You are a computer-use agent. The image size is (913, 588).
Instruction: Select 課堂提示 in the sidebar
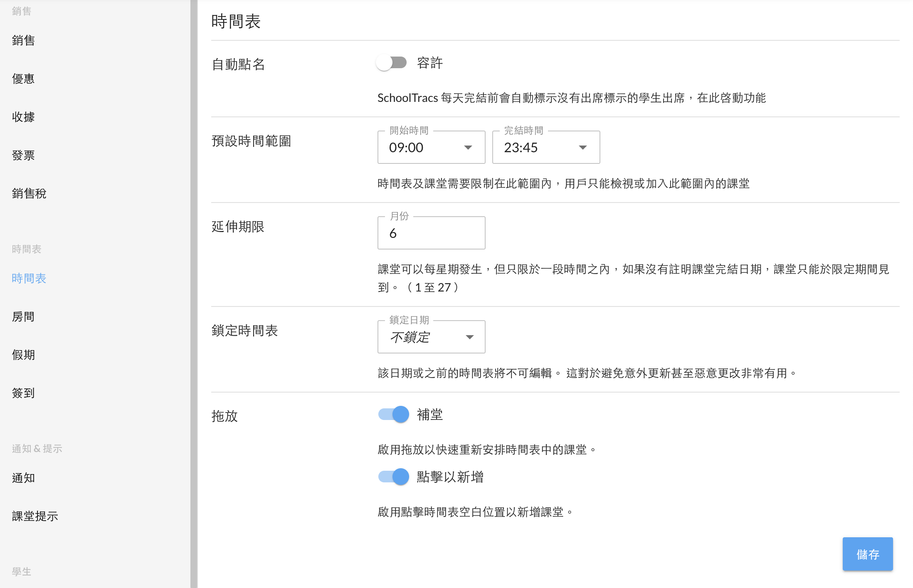(35, 516)
